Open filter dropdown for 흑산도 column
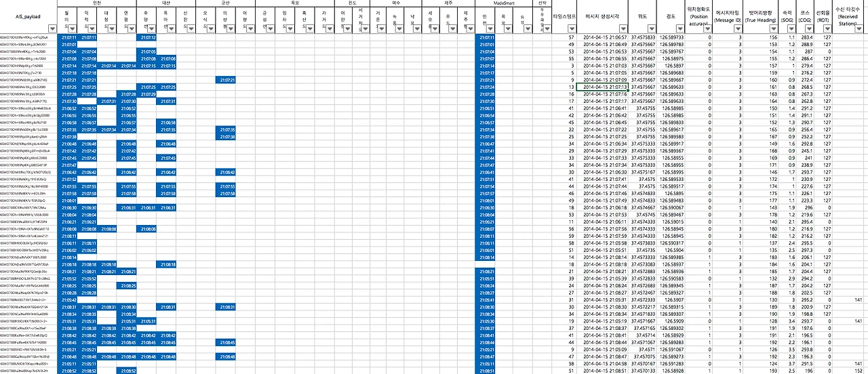868x374 pixels. point(311,30)
